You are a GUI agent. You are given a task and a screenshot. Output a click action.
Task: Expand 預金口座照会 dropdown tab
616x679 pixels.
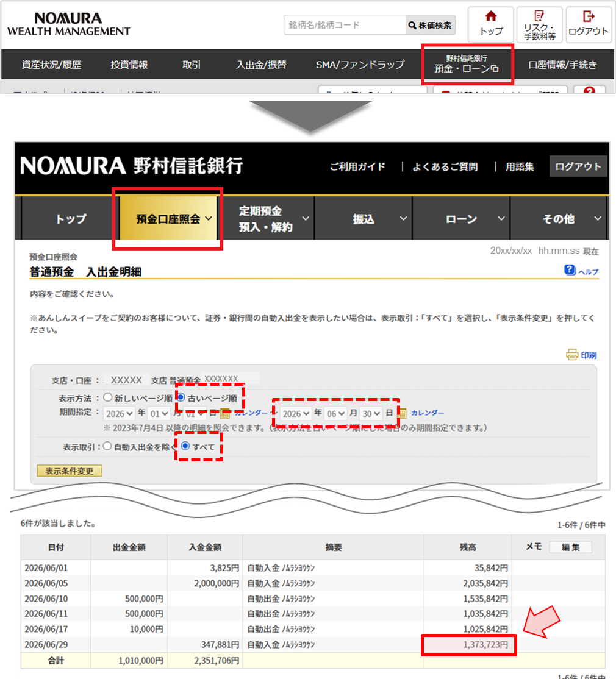[168, 219]
